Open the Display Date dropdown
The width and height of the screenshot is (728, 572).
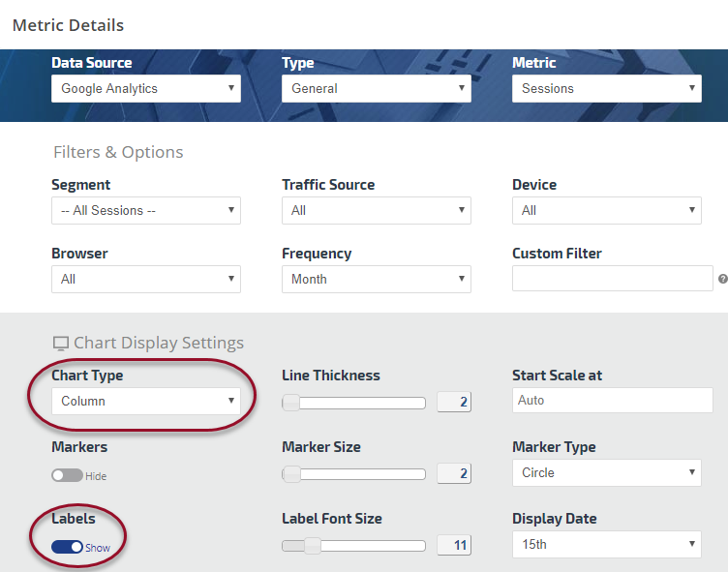click(606, 544)
